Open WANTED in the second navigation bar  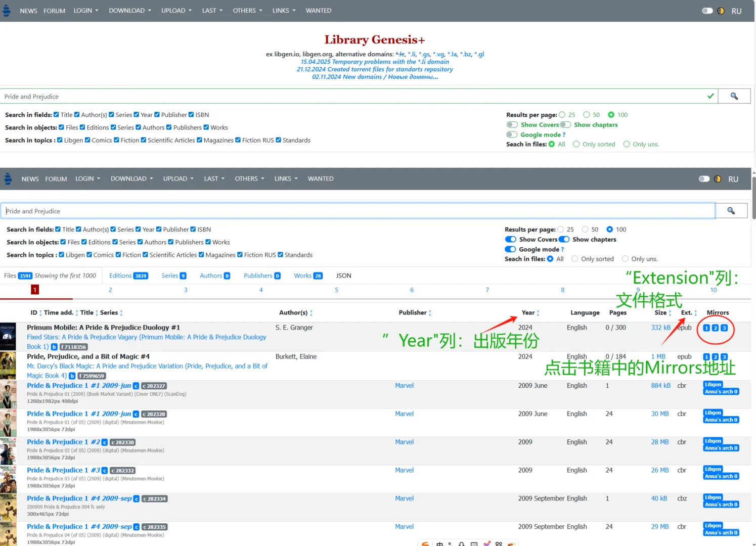(x=321, y=179)
